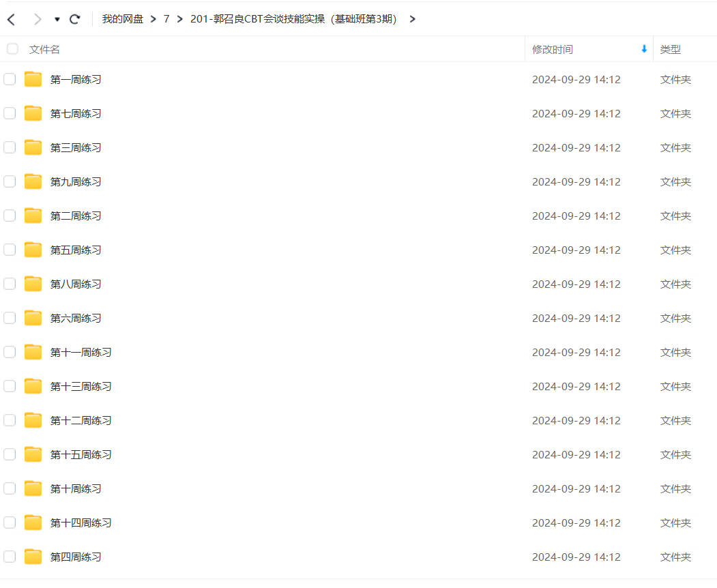
Task: Expand the chevron after breadcrumb 7
Action: point(179,18)
